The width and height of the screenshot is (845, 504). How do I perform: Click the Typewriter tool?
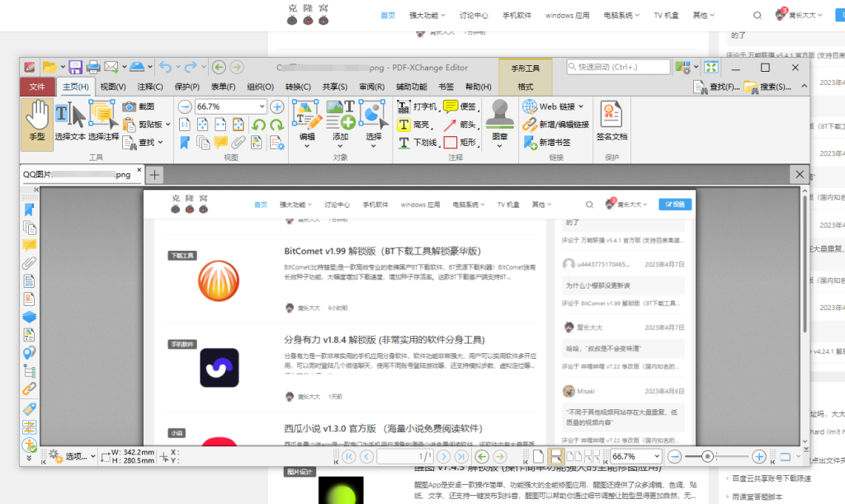pos(417,106)
